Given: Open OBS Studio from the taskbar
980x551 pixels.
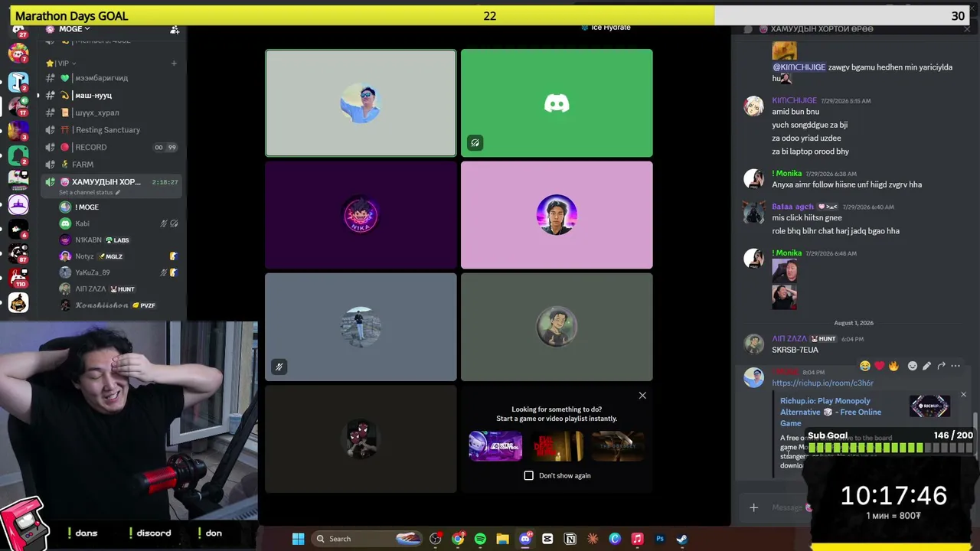Looking at the screenshot, I should coord(436,539).
